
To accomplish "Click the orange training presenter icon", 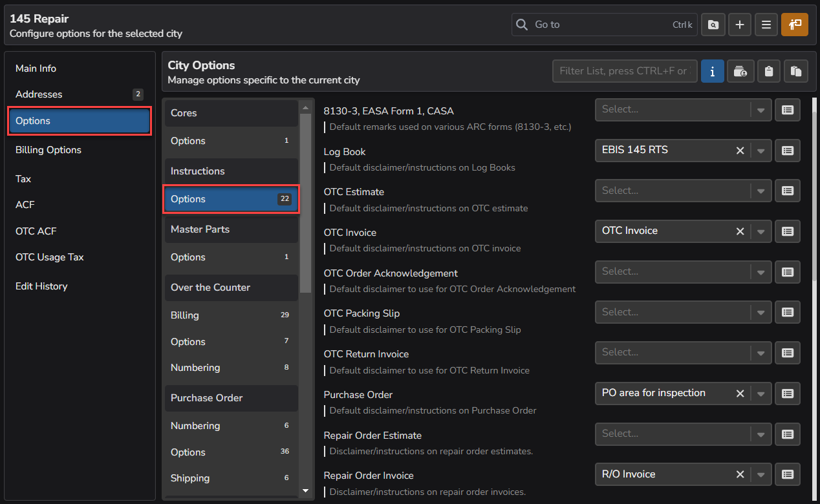I will [795, 25].
